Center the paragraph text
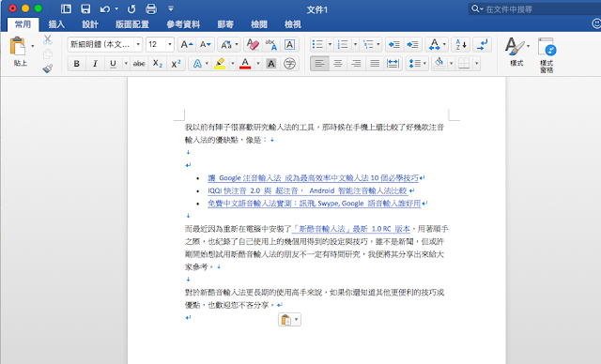The height and width of the screenshot is (364, 601). (x=338, y=64)
